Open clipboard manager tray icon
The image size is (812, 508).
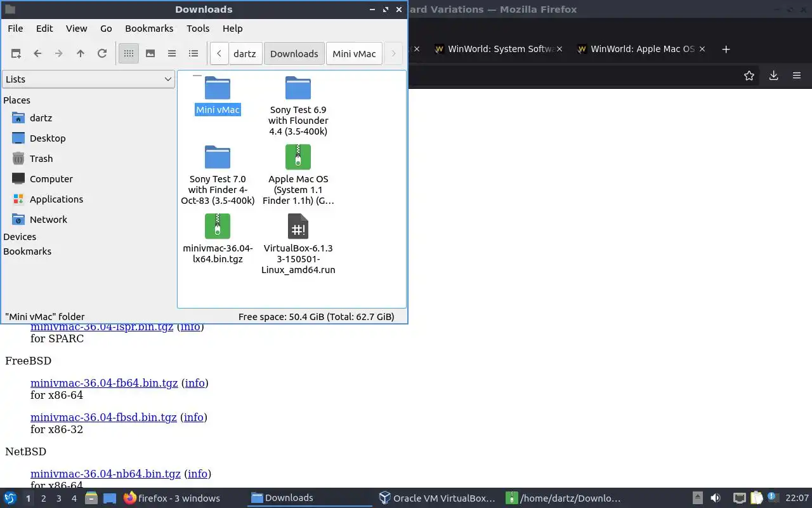tap(756, 498)
